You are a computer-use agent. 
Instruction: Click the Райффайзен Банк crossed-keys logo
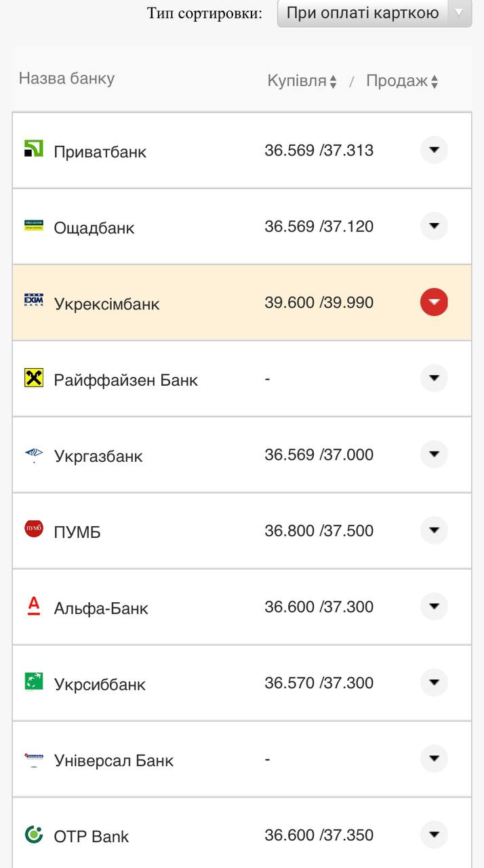click(33, 378)
